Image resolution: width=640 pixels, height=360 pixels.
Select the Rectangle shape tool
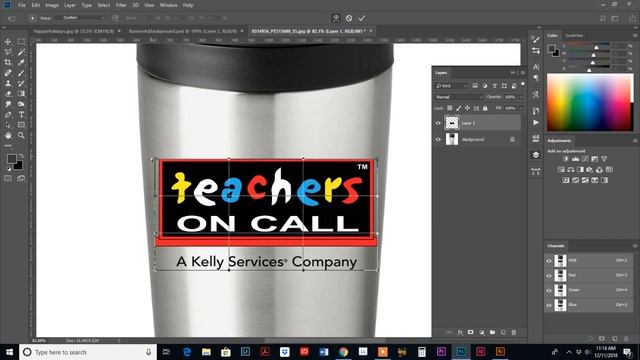point(21,125)
